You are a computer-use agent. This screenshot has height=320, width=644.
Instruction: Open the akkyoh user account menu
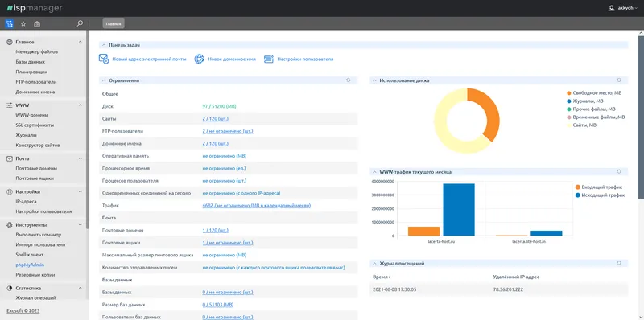pyautogui.click(x=623, y=8)
